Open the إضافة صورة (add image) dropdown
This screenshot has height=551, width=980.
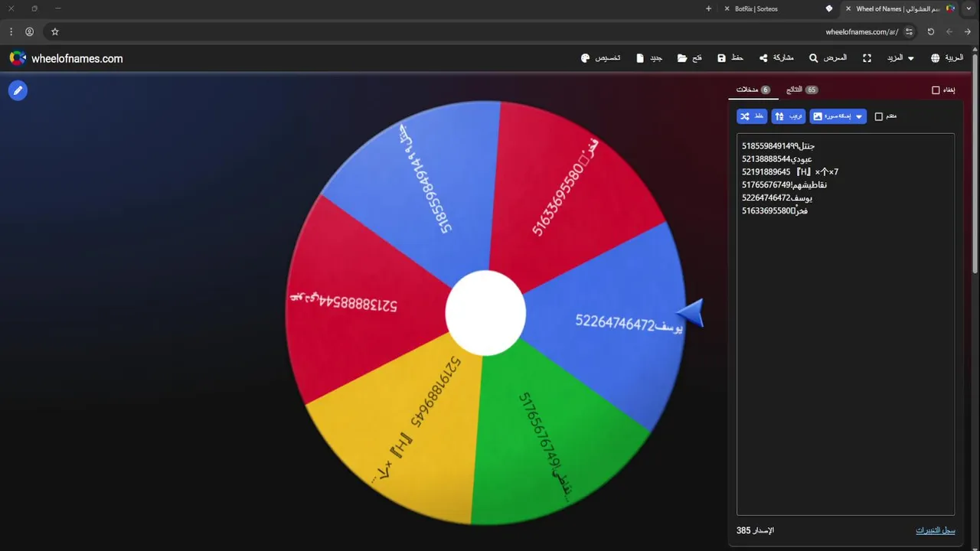point(838,116)
